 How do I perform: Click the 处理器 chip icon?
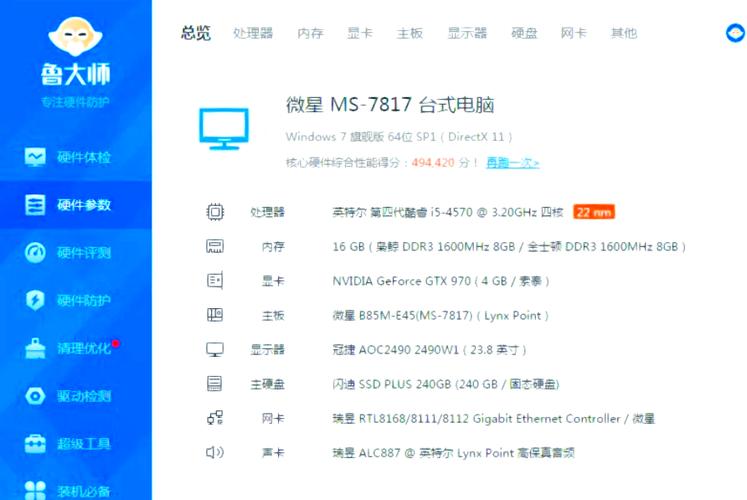[x=215, y=212]
